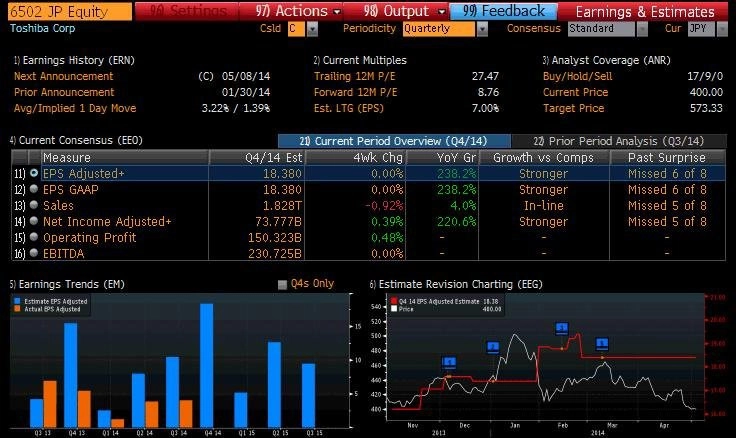Click the Target Price value 573.33
The image size is (736, 438).
[x=706, y=108]
